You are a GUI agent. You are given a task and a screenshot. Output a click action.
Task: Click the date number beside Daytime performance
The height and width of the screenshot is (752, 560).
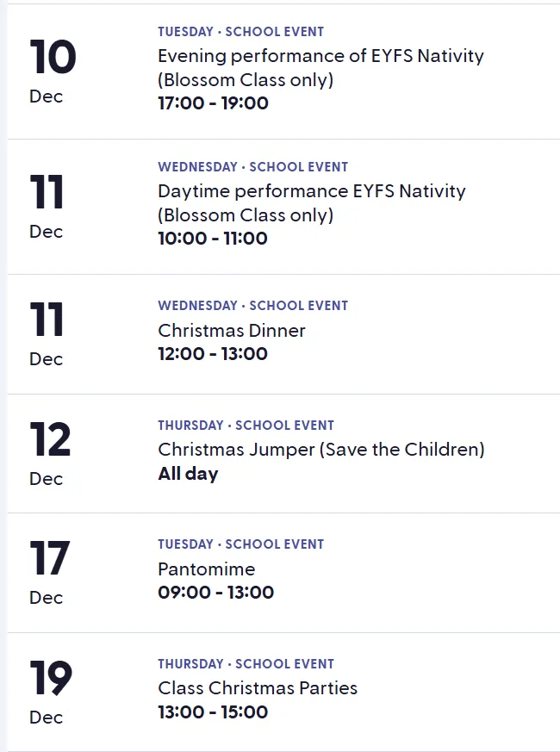(47, 193)
